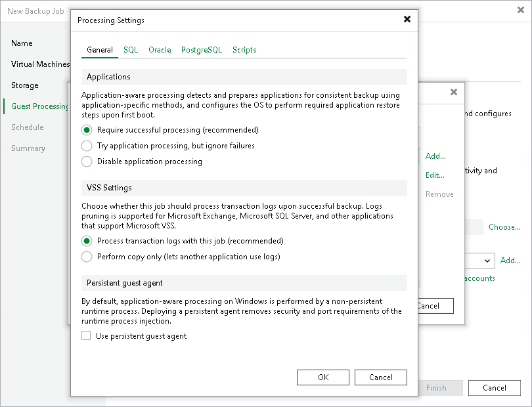Open the Name wizard step
The width and height of the screenshot is (532, 407).
point(22,43)
